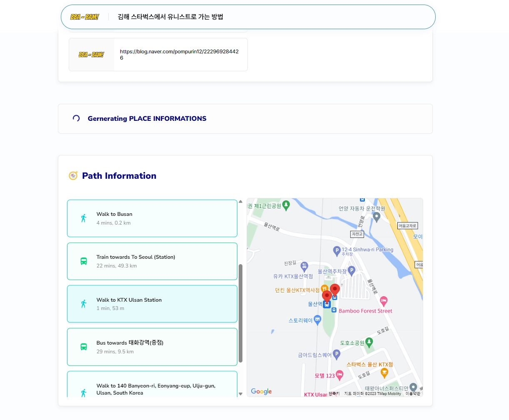Click the path list scrollbar thumb

pos(240,313)
